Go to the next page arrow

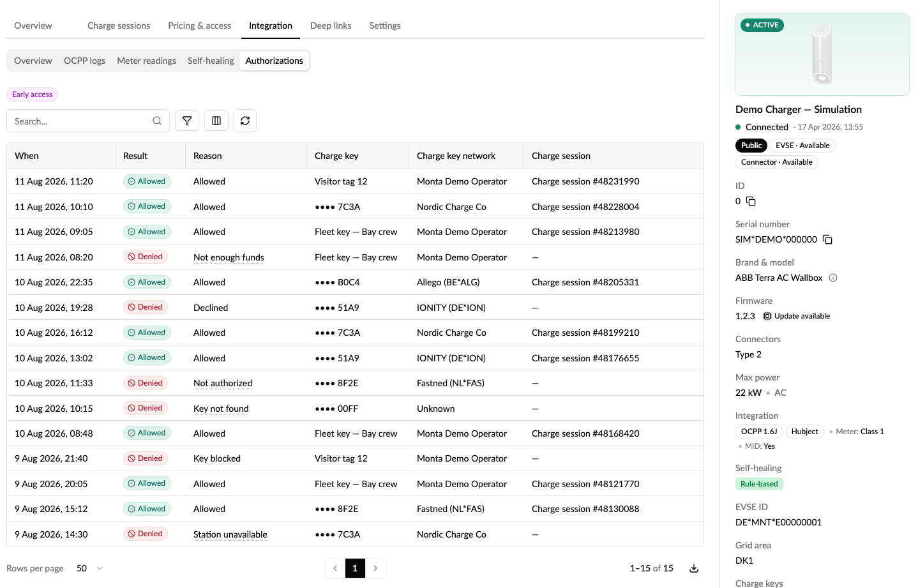tap(375, 568)
